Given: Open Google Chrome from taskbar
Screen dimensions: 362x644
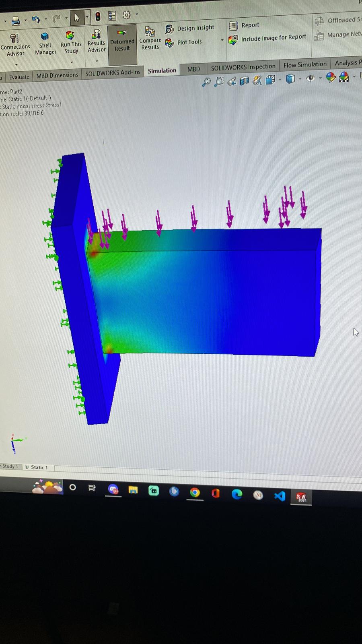Looking at the screenshot, I should pyautogui.click(x=195, y=493).
